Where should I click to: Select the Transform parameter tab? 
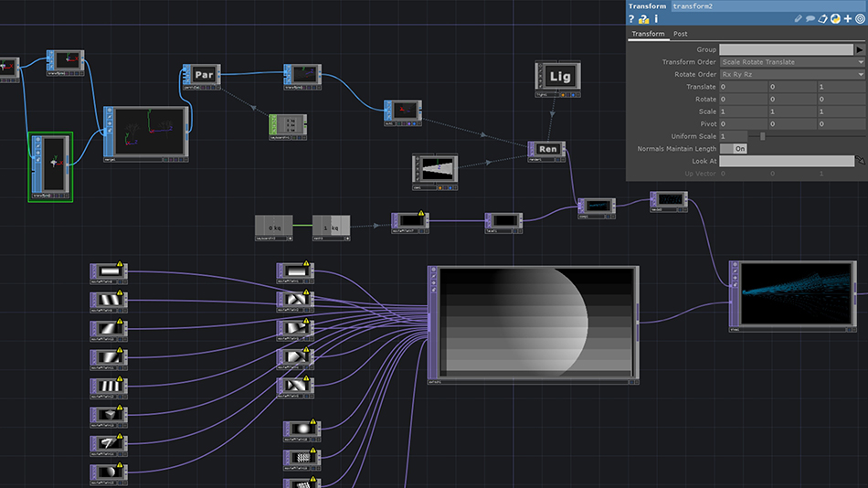(x=649, y=35)
